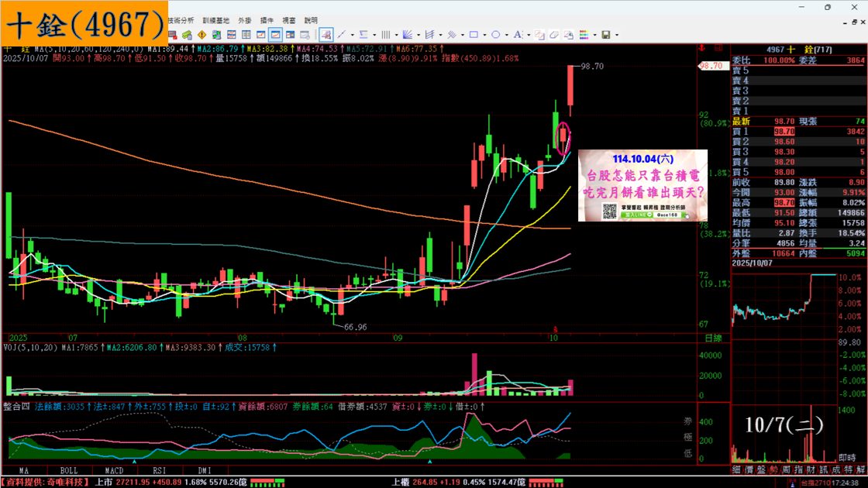Expand the text tool dropdown arrow
Image resolution: width=868 pixels, height=488 pixels.
coord(529,36)
